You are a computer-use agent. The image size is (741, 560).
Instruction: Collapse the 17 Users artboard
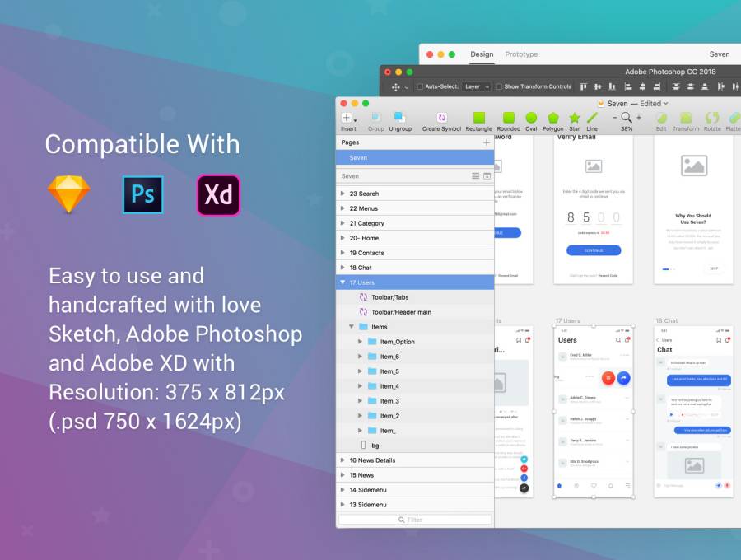(x=343, y=282)
